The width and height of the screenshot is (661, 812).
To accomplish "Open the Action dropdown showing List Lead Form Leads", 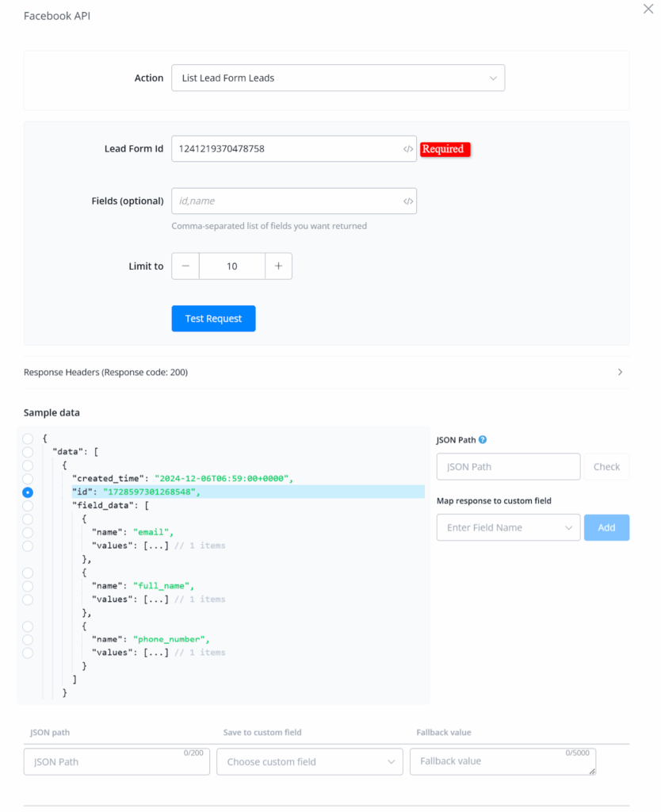I will 338,78.
